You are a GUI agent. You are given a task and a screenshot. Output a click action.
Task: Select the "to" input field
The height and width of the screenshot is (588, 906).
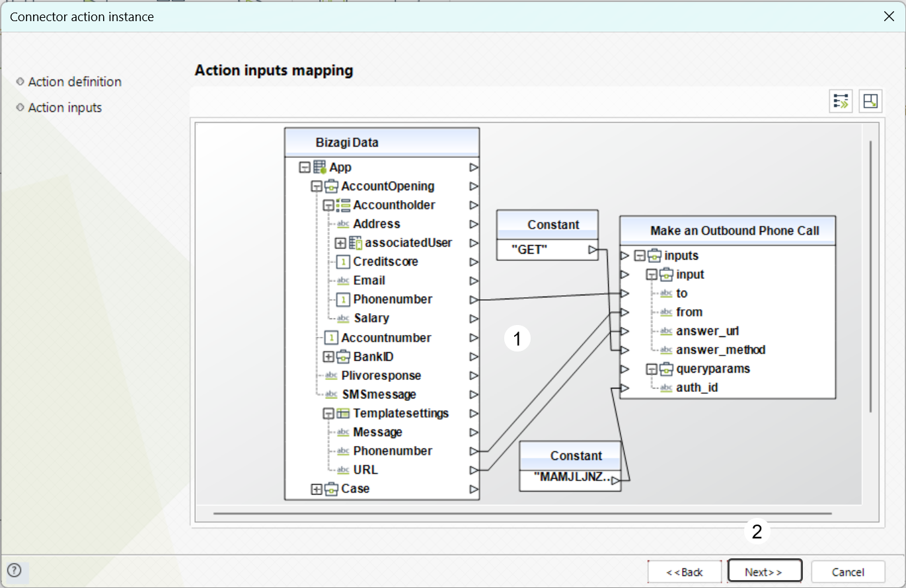tap(682, 293)
